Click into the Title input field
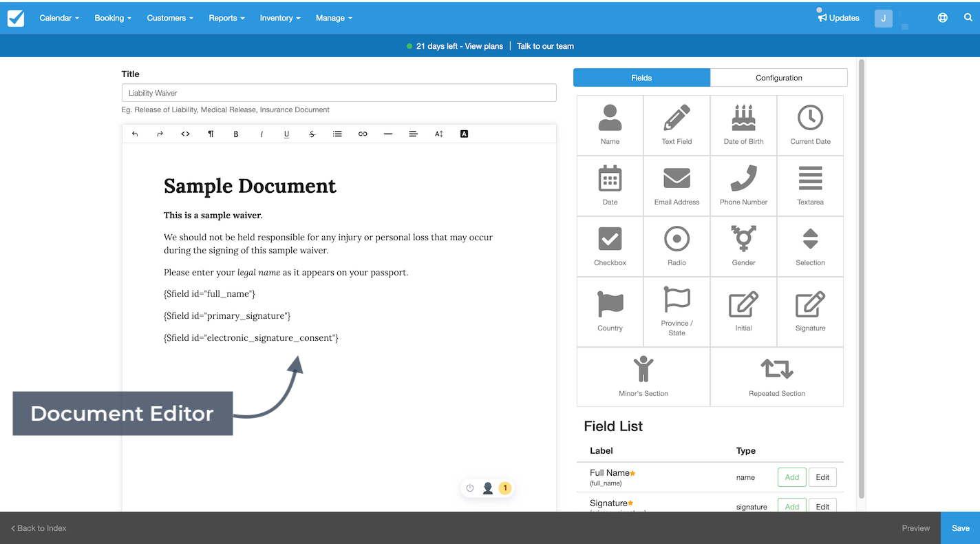 pos(339,93)
